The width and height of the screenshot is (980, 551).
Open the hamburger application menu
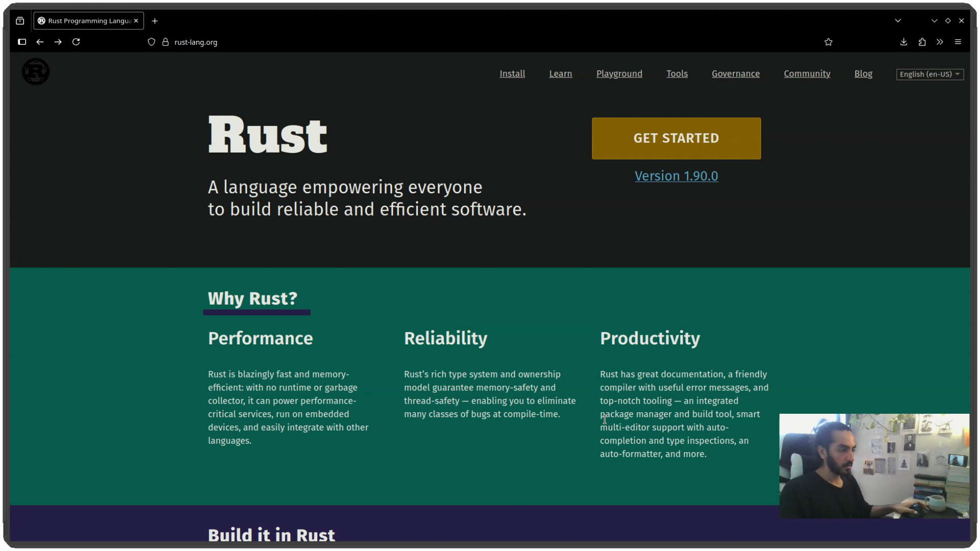(x=958, y=42)
